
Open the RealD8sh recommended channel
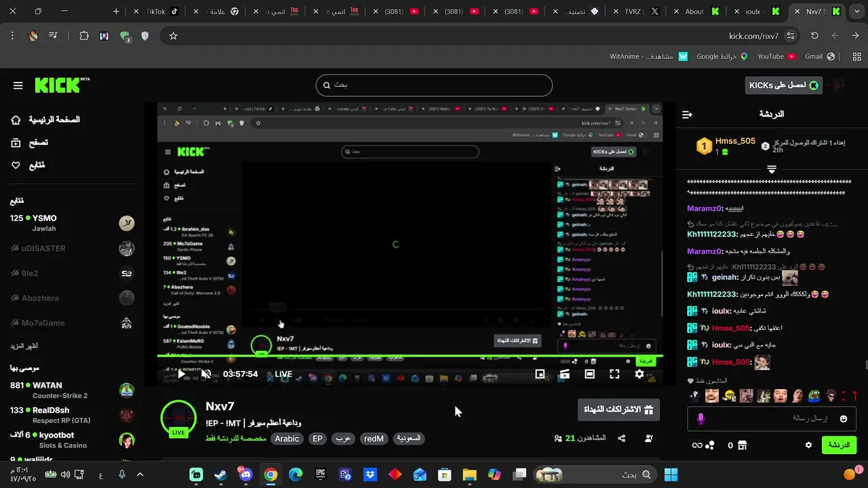[x=72, y=415]
